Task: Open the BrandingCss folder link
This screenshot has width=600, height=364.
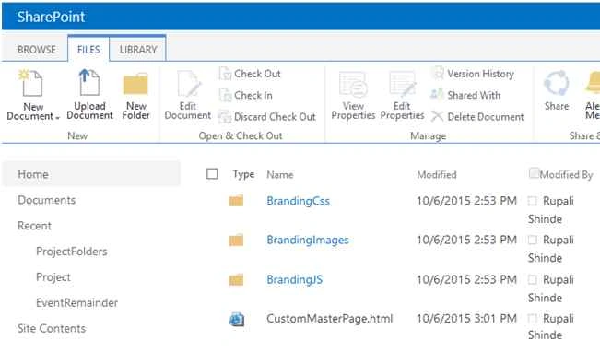Action: coord(298,201)
